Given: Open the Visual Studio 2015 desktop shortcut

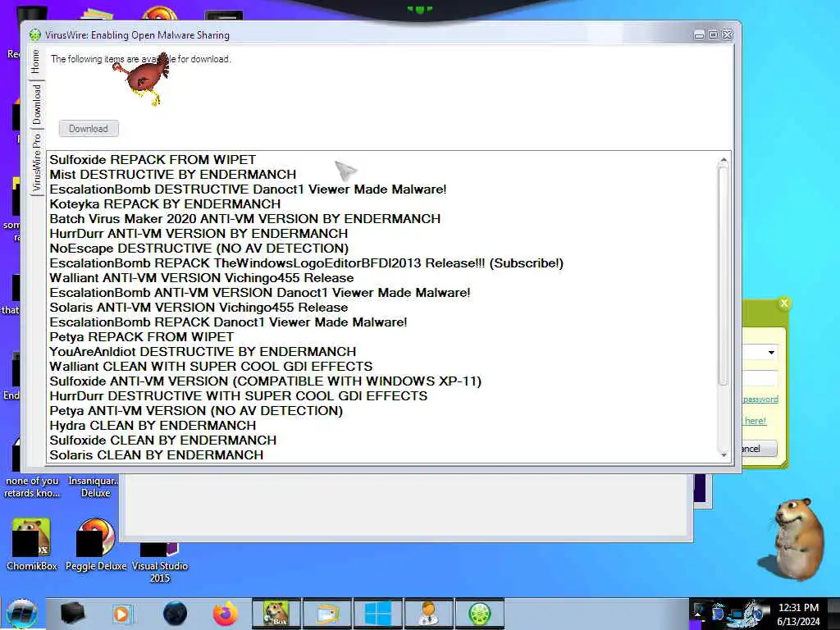Looking at the screenshot, I should pos(160,563).
